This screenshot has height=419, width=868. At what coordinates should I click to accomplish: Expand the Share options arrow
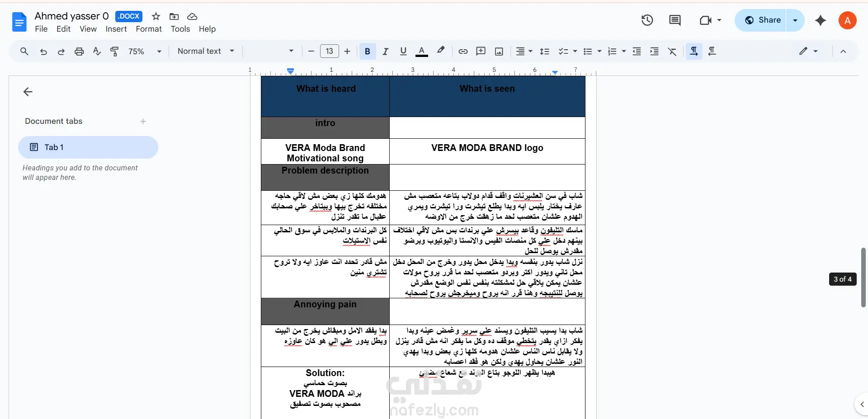795,20
